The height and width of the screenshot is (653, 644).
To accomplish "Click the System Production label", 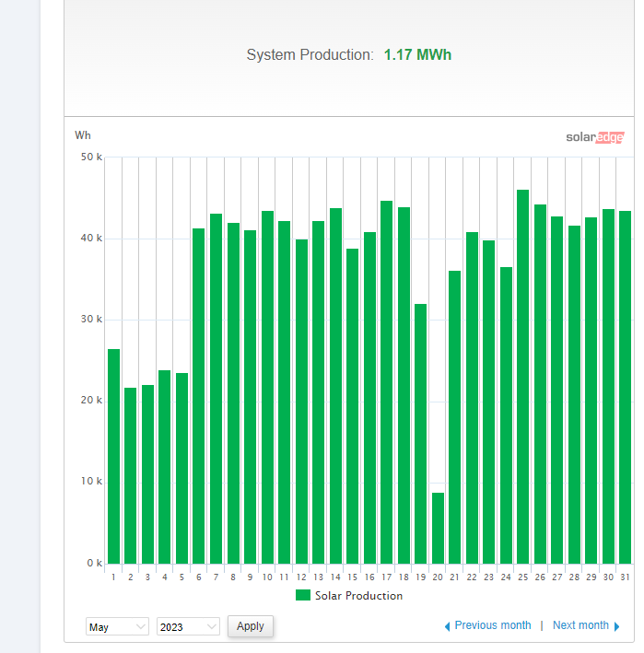I will point(310,54).
